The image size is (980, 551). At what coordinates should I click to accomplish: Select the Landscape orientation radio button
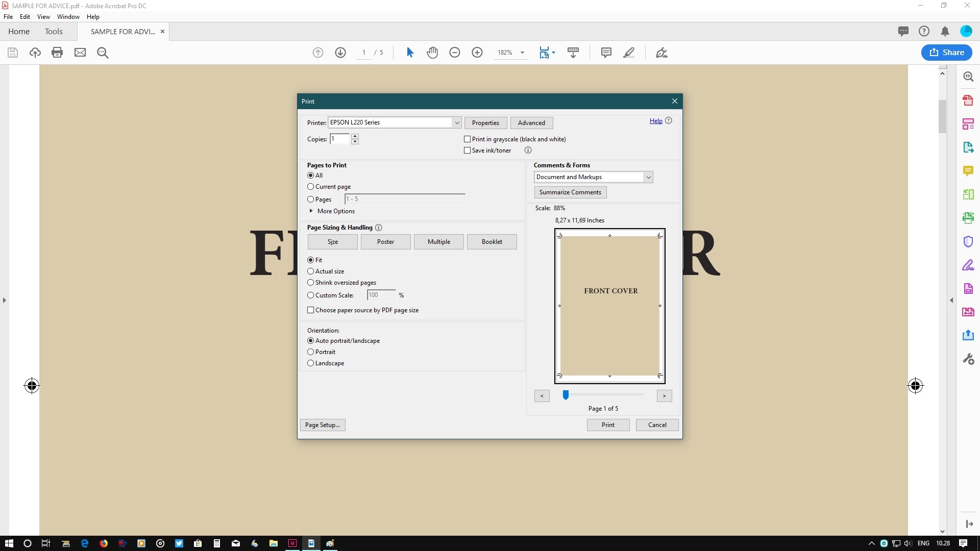310,363
